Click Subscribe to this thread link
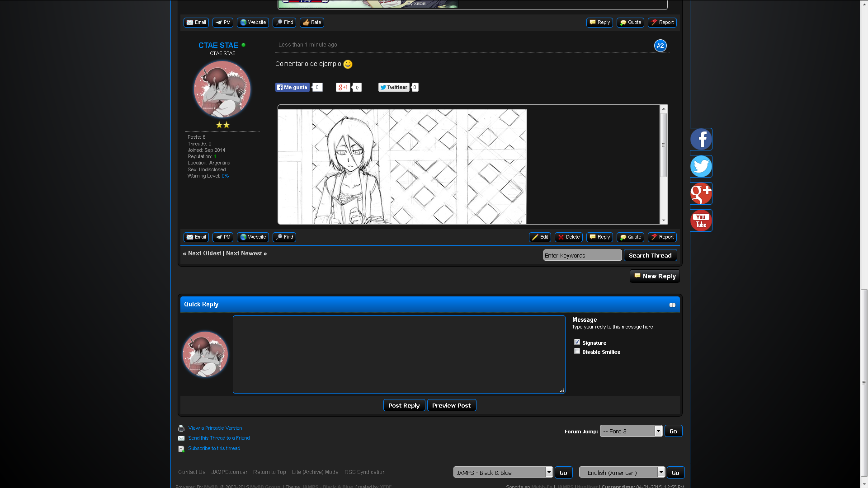 (x=214, y=448)
